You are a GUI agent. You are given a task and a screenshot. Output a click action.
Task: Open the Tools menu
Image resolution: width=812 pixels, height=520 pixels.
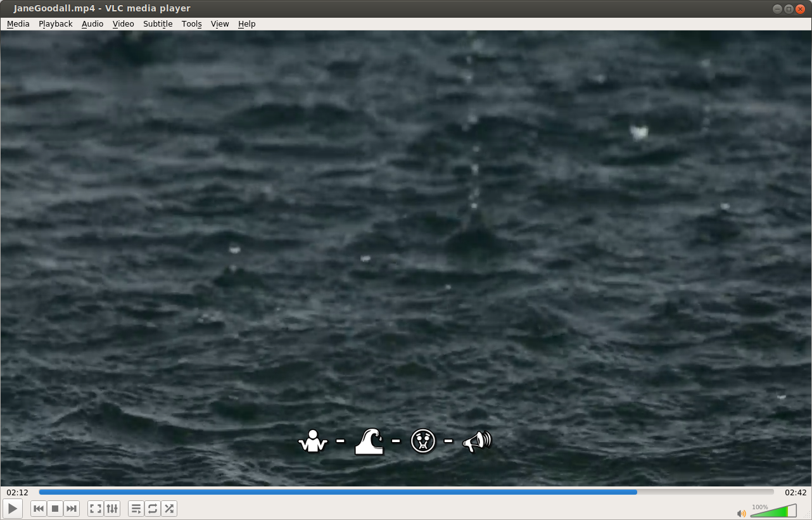[192, 24]
